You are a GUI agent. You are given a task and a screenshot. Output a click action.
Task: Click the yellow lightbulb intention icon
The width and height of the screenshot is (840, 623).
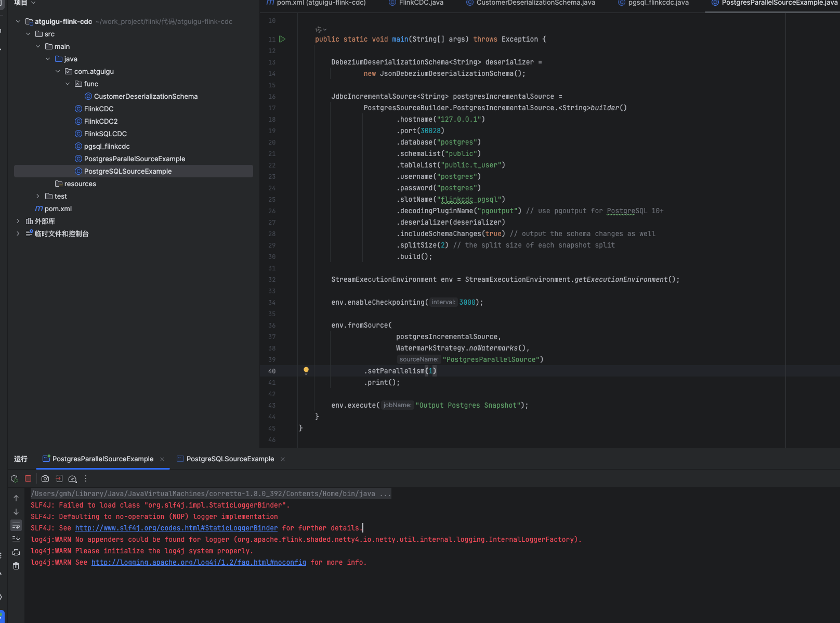coord(306,371)
